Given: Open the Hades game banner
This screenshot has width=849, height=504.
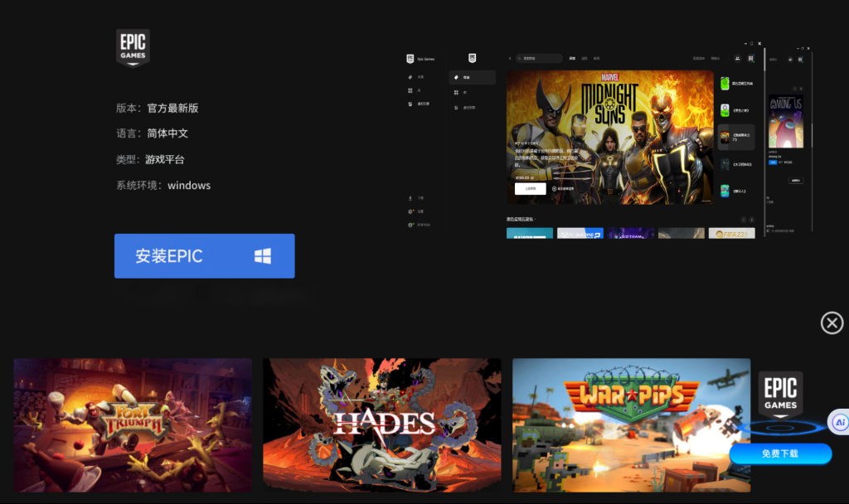Looking at the screenshot, I should point(381,425).
